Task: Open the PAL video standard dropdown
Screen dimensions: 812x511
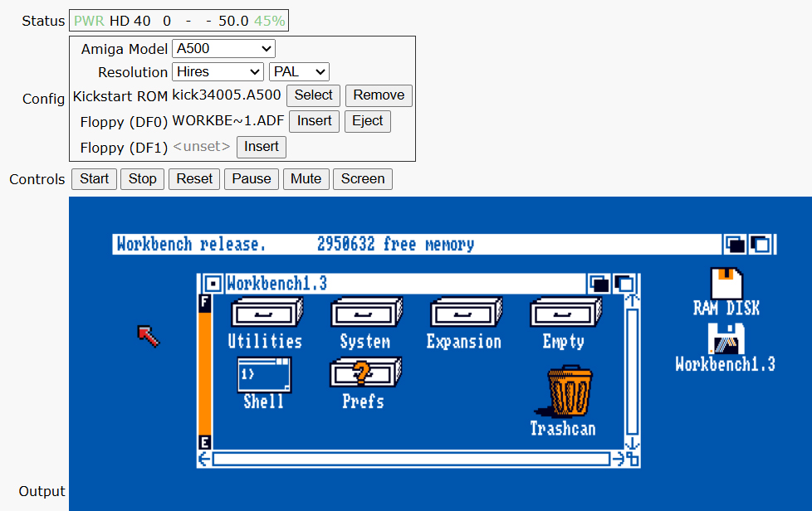Action: (299, 72)
